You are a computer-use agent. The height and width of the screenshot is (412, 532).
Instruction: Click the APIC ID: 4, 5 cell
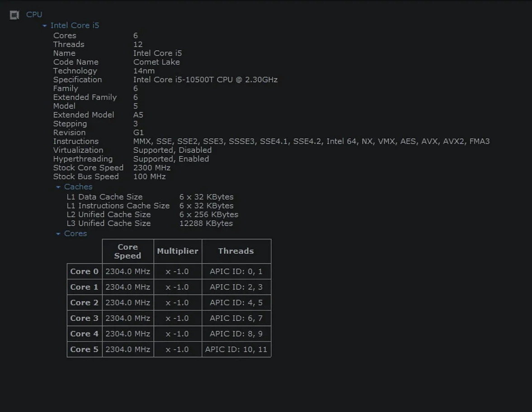tap(236, 303)
